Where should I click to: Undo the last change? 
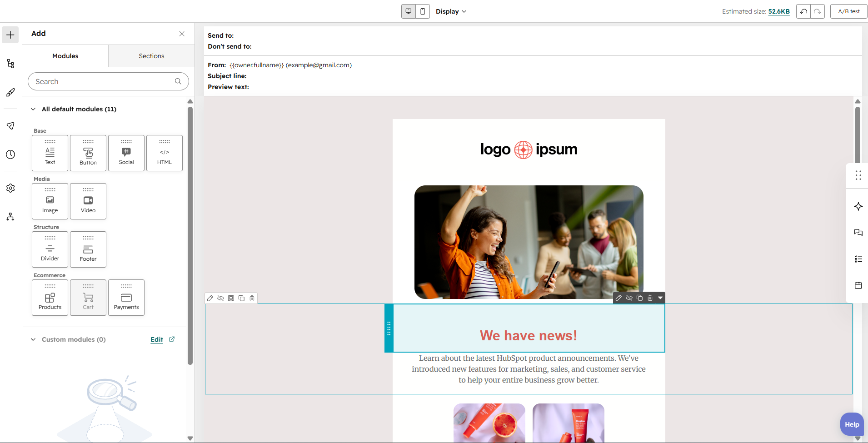point(803,11)
